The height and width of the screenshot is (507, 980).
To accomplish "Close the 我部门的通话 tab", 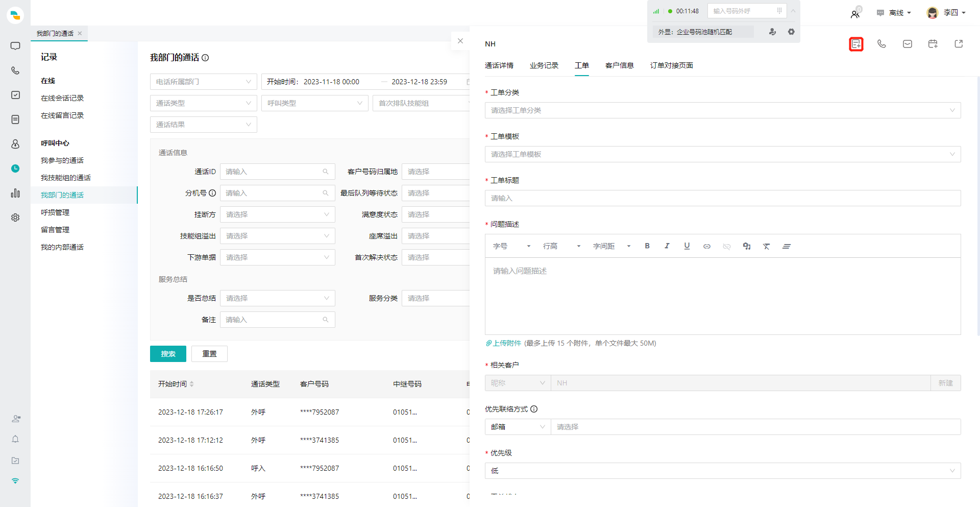I will 80,33.
